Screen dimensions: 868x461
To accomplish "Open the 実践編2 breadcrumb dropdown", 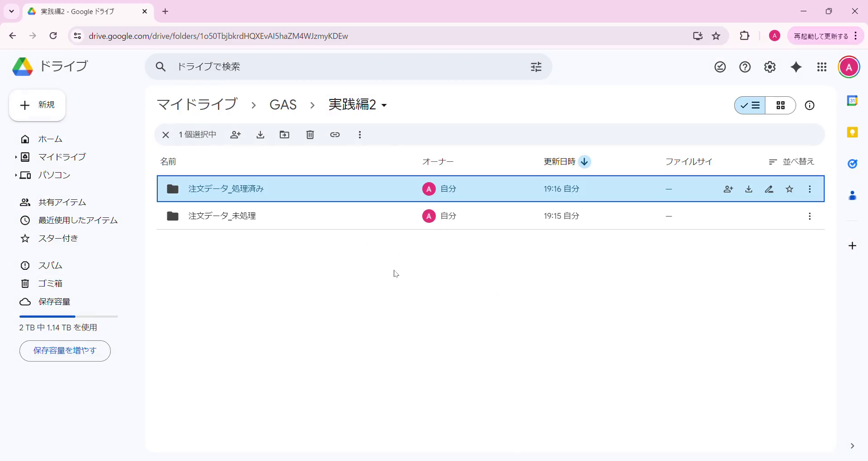I will 384,105.
